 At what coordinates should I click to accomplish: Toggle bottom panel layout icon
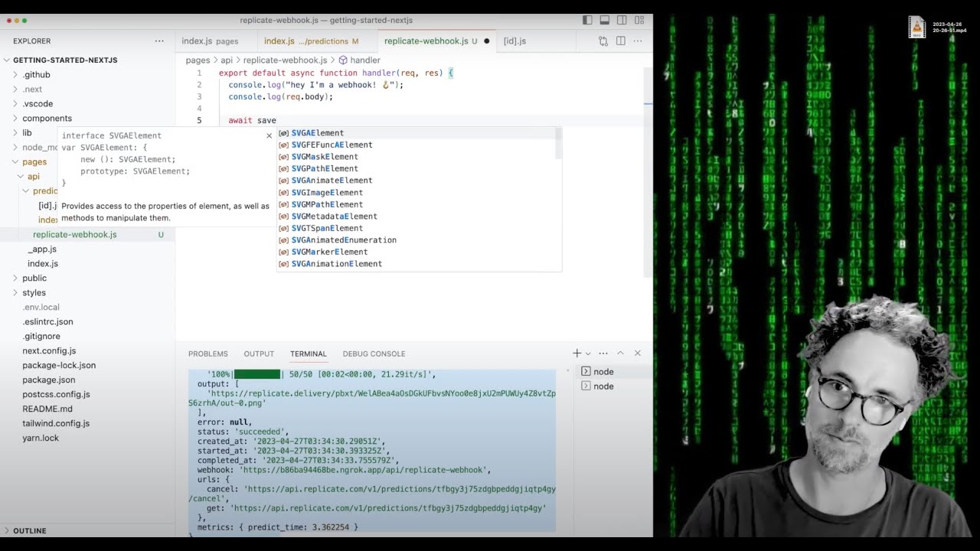click(x=605, y=20)
